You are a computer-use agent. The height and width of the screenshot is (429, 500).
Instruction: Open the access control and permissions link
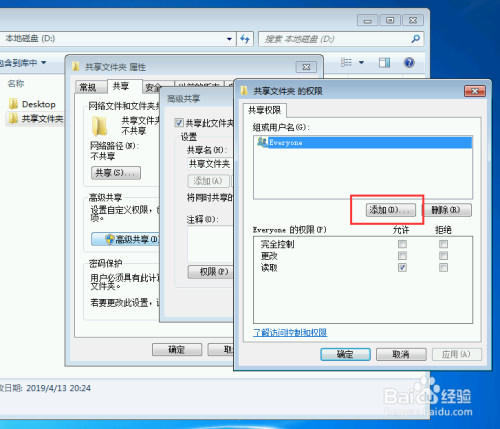(290, 332)
